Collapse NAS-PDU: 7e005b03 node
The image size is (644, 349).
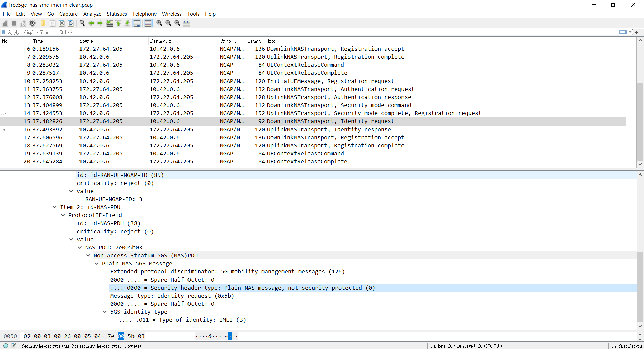79,248
